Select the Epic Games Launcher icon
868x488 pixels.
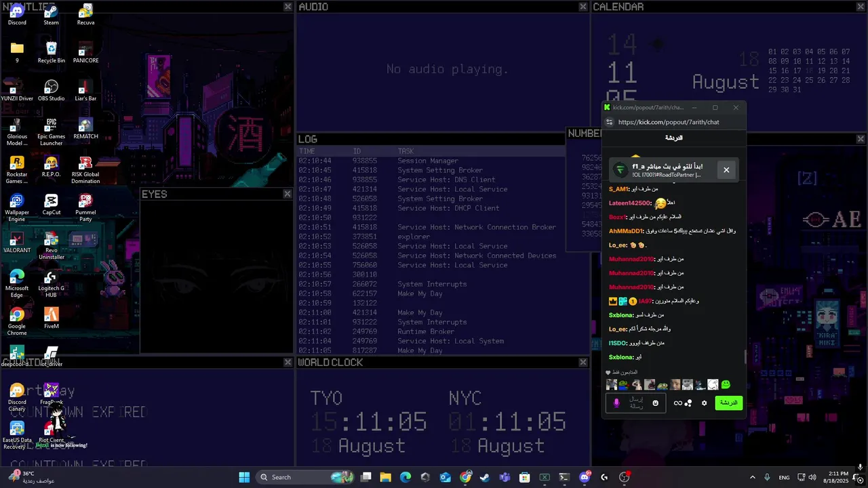[51, 131]
